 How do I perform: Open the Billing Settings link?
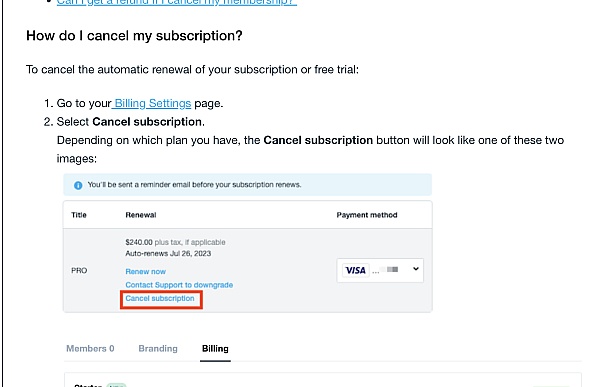(152, 103)
